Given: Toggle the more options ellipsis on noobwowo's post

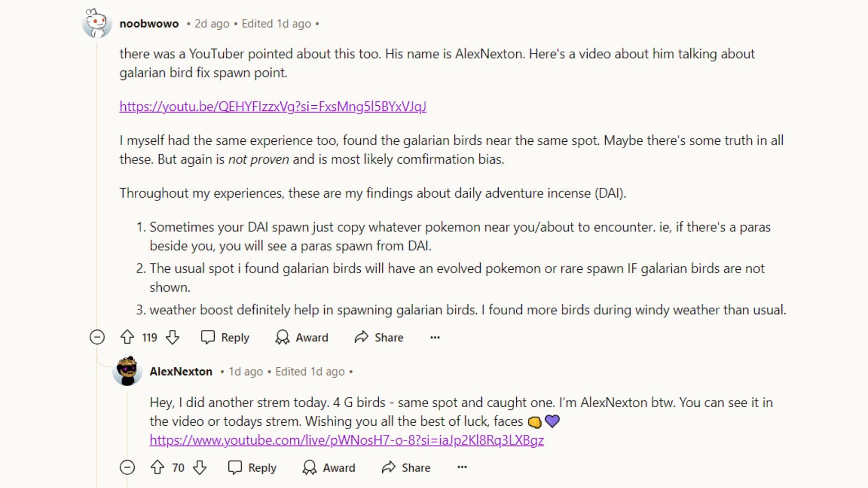Looking at the screenshot, I should tap(435, 337).
